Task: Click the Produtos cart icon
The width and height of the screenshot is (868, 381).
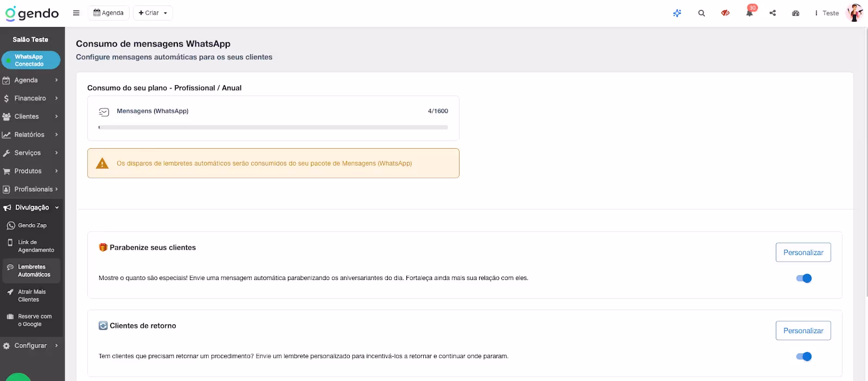Action: pos(7,171)
